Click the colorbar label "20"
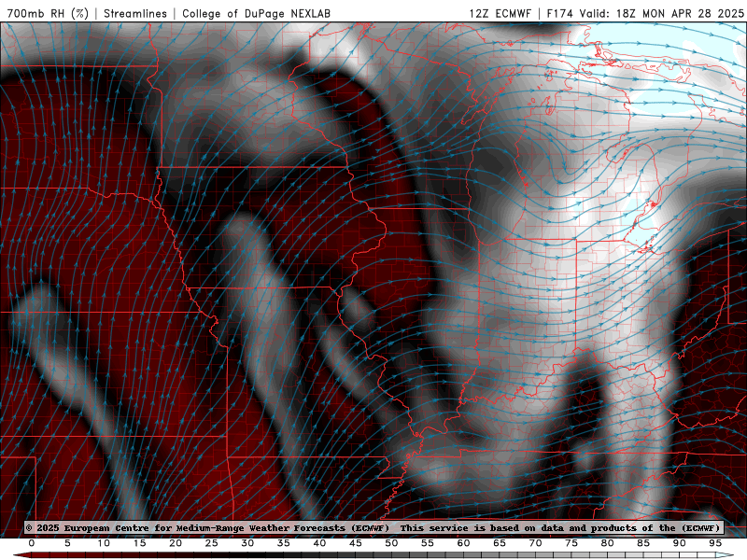This screenshot has height=560, width=747. [x=176, y=543]
